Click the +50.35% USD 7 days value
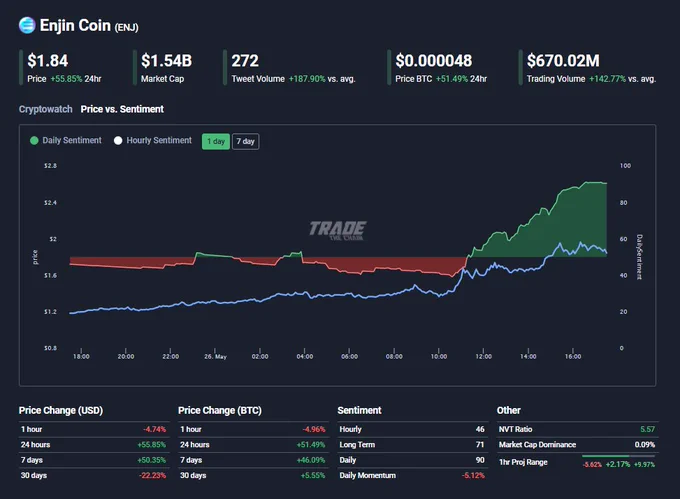Screen dimensions: 680x499 152,460
